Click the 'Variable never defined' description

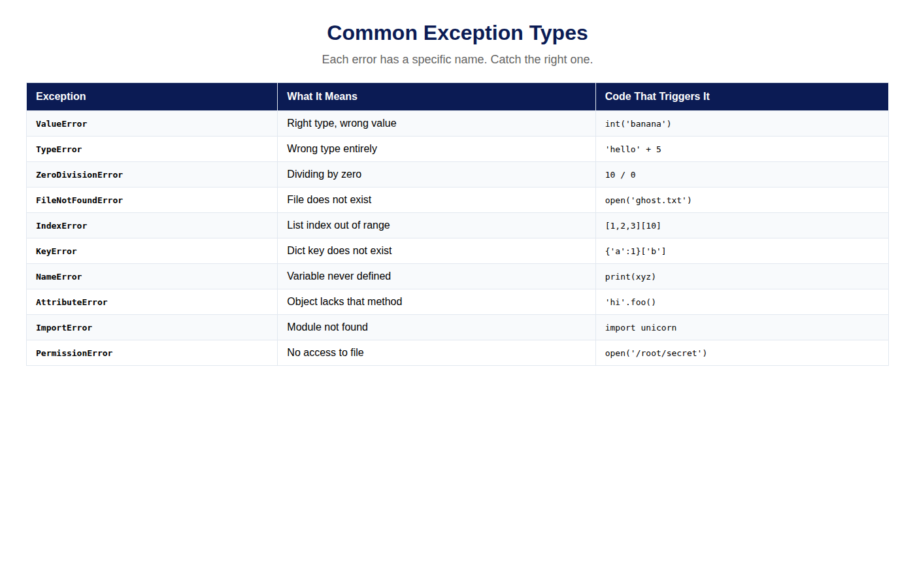[339, 276]
